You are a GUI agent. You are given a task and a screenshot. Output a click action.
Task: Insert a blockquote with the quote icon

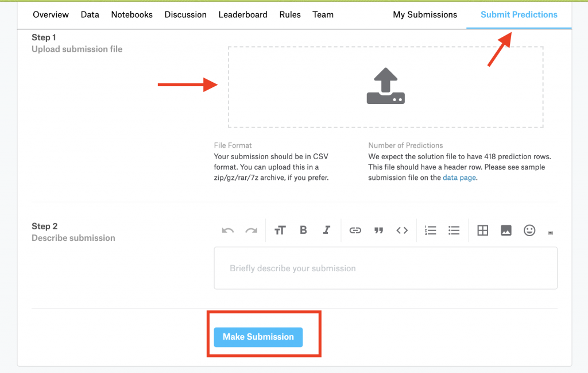(x=378, y=230)
